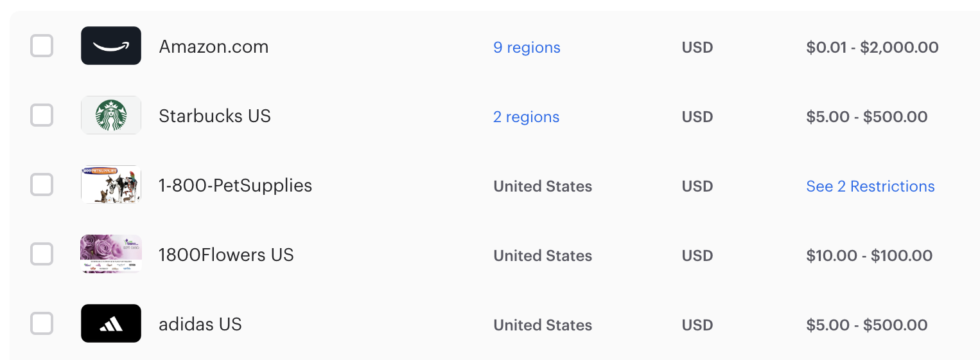Click the Starbucks siren logo icon
Image resolution: width=980 pixels, height=360 pixels.
point(111,115)
